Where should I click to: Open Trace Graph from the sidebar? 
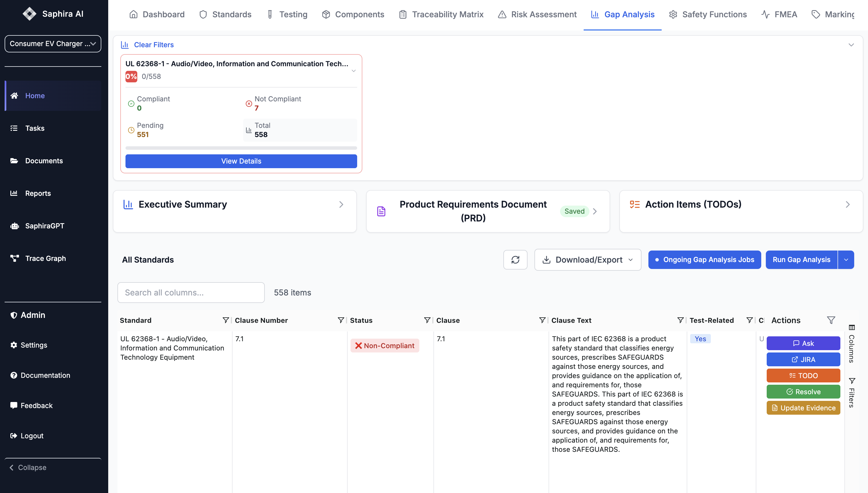point(45,258)
